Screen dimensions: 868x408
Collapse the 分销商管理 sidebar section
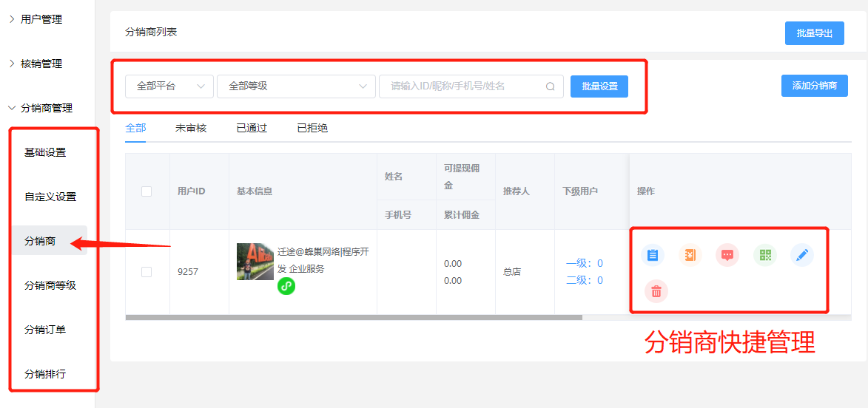(47, 108)
